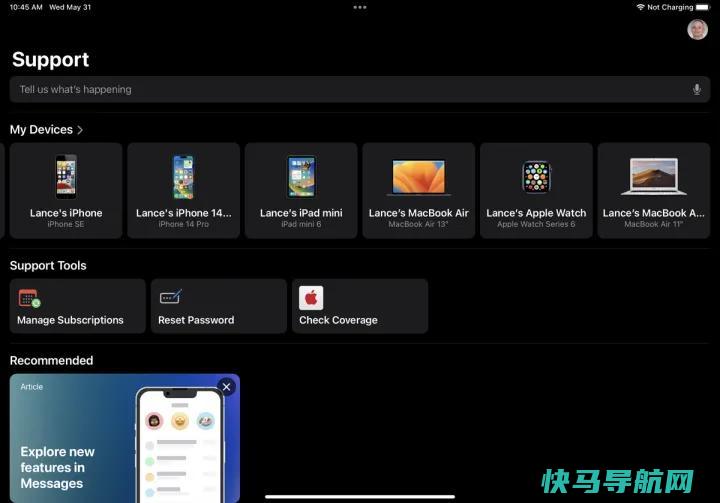720x503 pixels.
Task: Click the "Lance's MacBook Air" label
Action: pyautogui.click(x=419, y=213)
